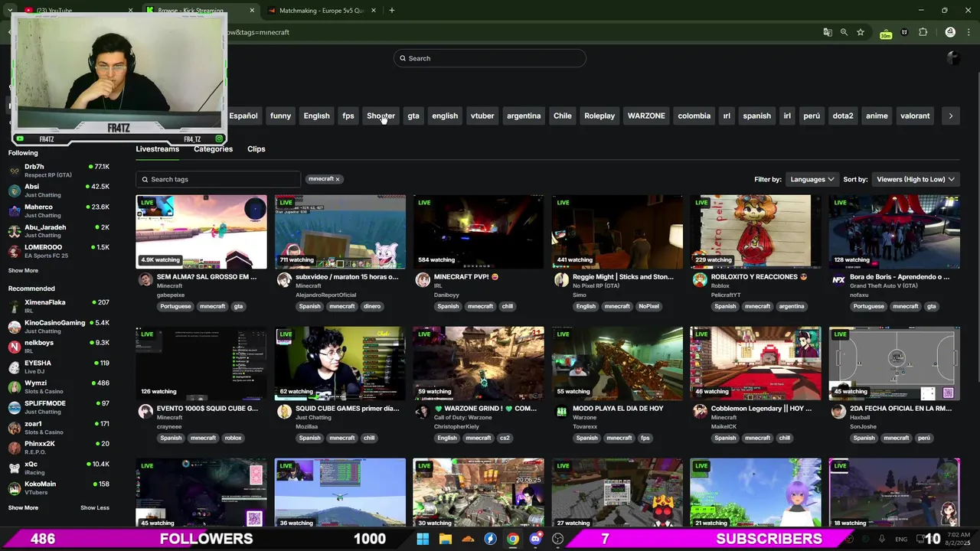
Task: Open the Windows Start button
Action: pyautogui.click(x=423, y=539)
